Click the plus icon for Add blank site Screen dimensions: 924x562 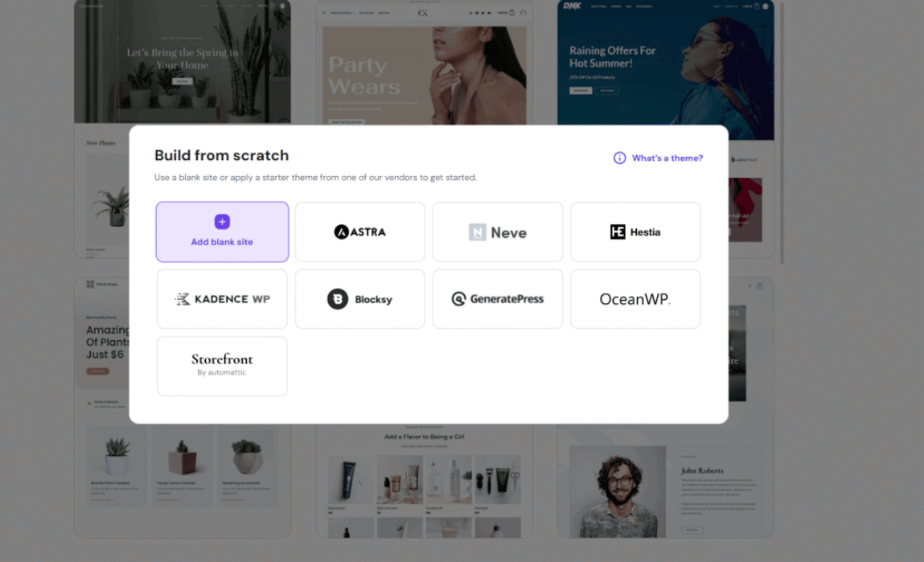pos(222,221)
